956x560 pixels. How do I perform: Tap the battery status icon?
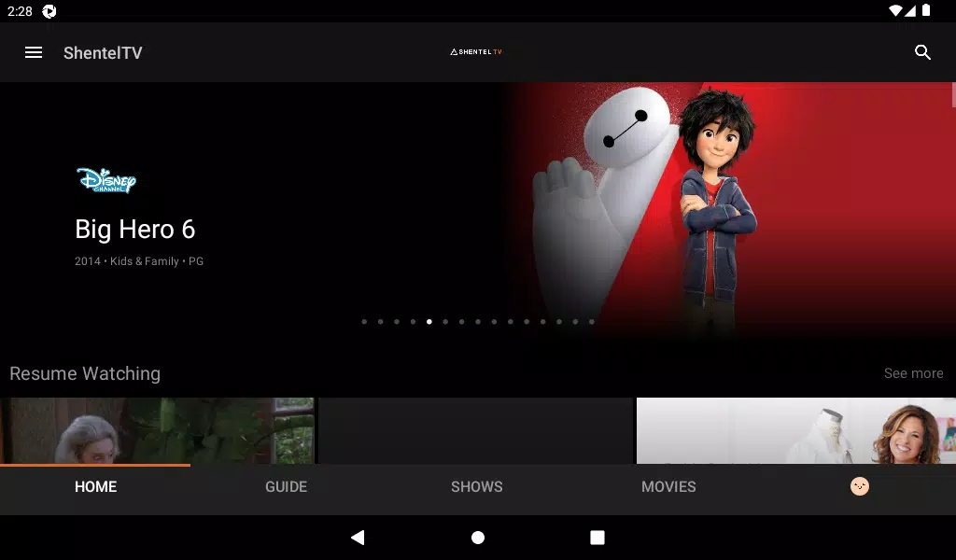[x=926, y=10]
